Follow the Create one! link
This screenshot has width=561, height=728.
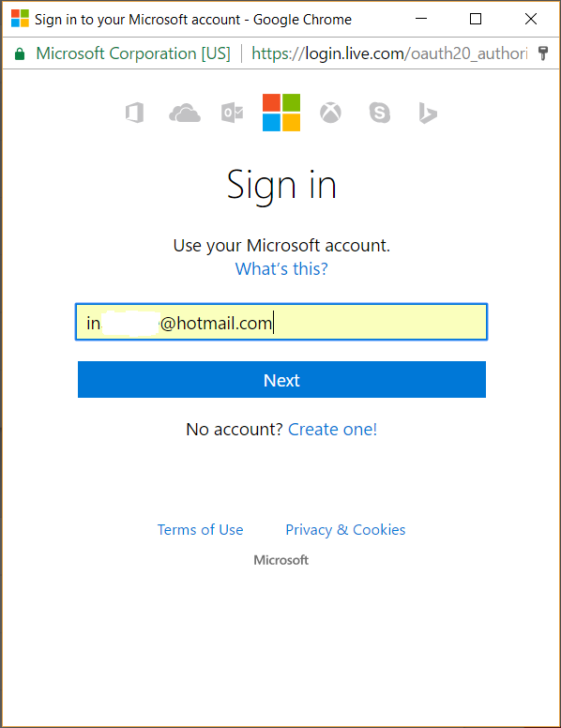click(332, 430)
